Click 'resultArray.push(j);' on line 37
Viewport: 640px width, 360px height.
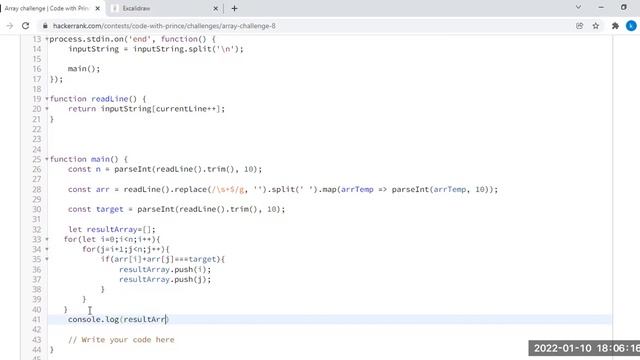click(x=165, y=280)
